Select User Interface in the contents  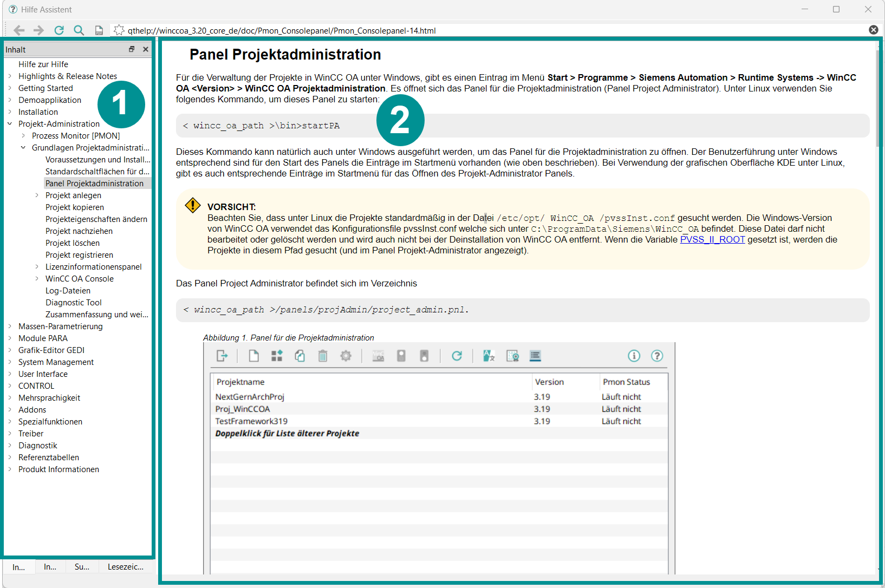point(43,374)
